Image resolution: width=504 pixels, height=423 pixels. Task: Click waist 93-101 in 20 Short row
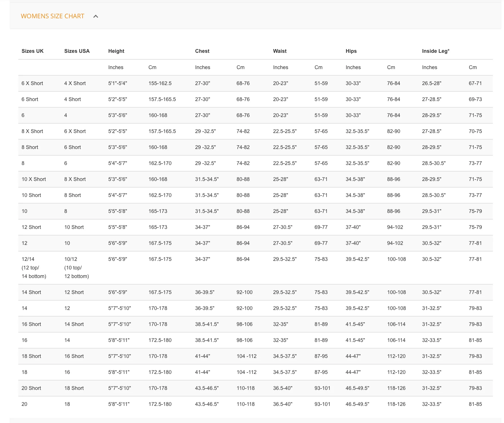(x=322, y=388)
